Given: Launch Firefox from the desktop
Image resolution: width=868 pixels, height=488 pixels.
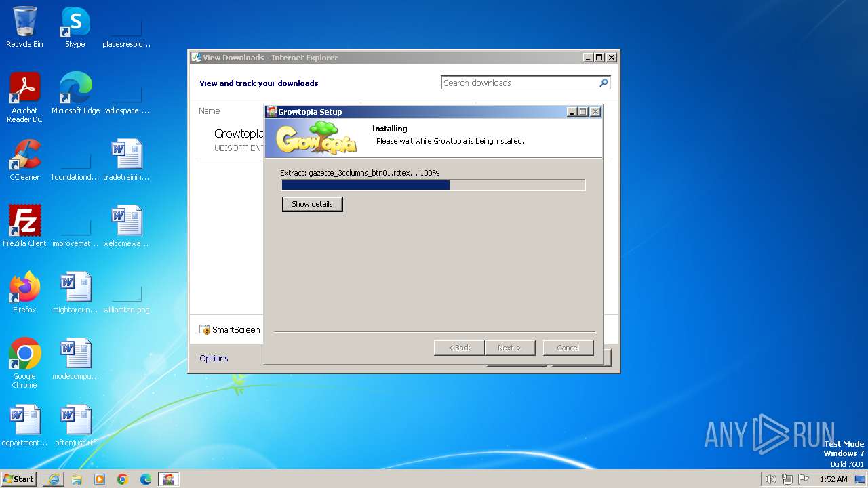Looking at the screenshot, I should (x=24, y=293).
